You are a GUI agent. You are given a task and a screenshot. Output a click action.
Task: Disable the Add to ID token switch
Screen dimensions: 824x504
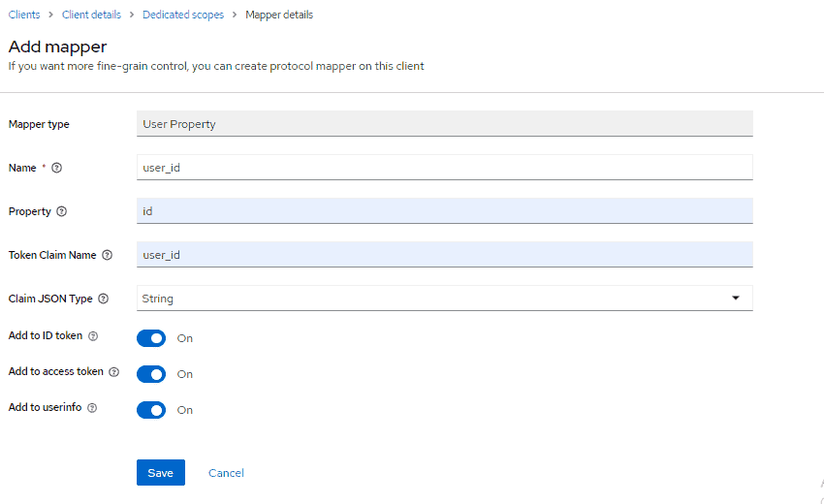tap(151, 338)
